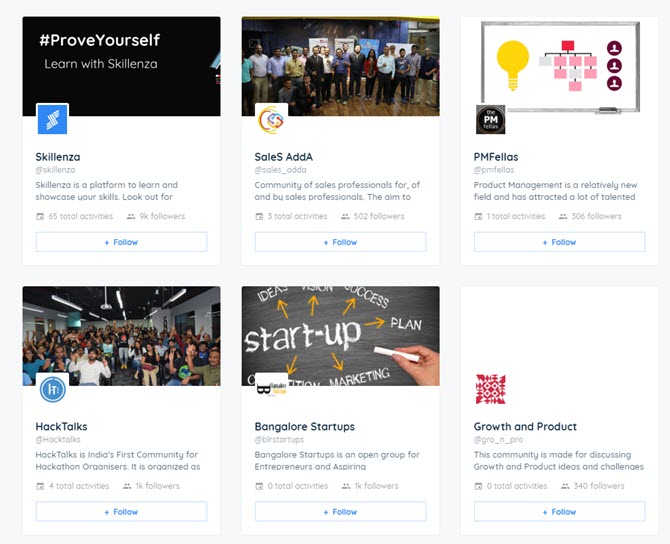The height and width of the screenshot is (544, 670).
Task: Click HackTalks followers people icon
Action: [127, 486]
